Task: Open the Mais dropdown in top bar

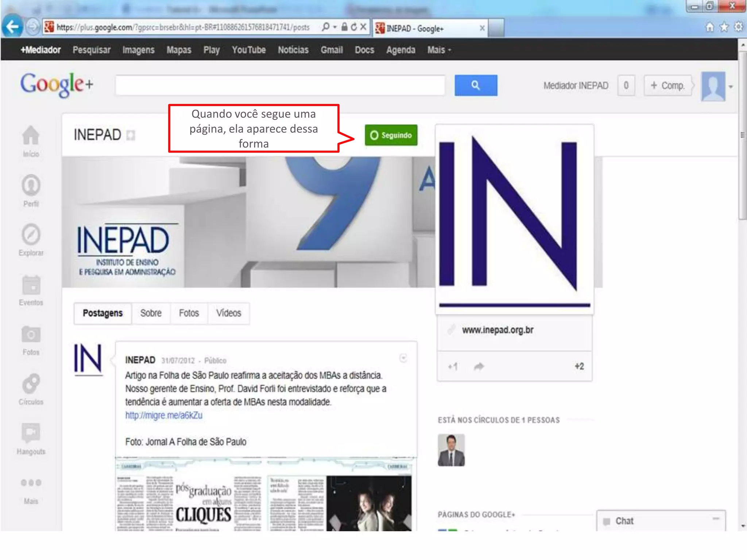Action: (439, 50)
